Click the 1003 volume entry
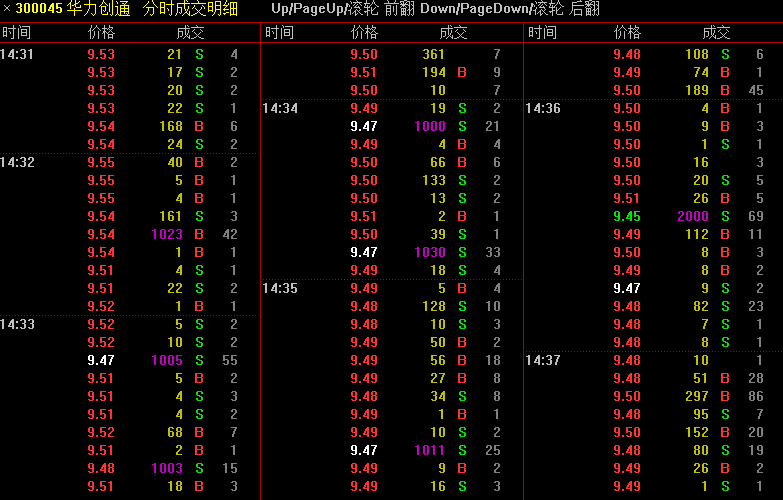Image resolution: width=783 pixels, height=500 pixels. 167,468
